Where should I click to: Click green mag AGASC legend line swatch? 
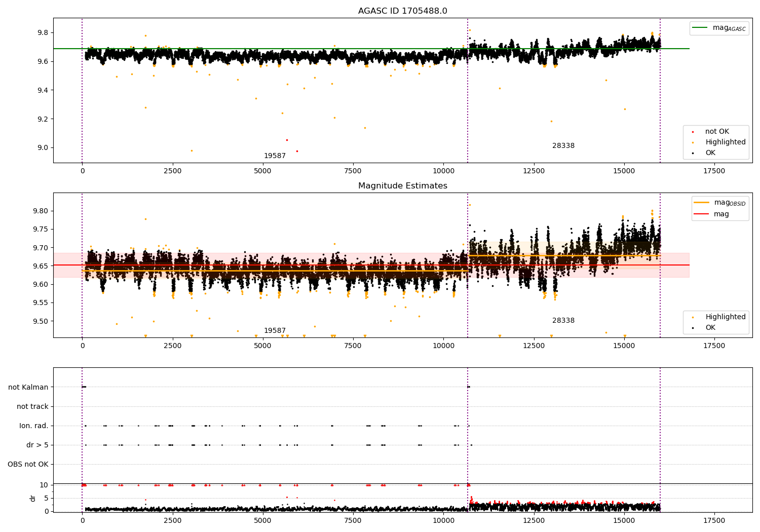(700, 28)
